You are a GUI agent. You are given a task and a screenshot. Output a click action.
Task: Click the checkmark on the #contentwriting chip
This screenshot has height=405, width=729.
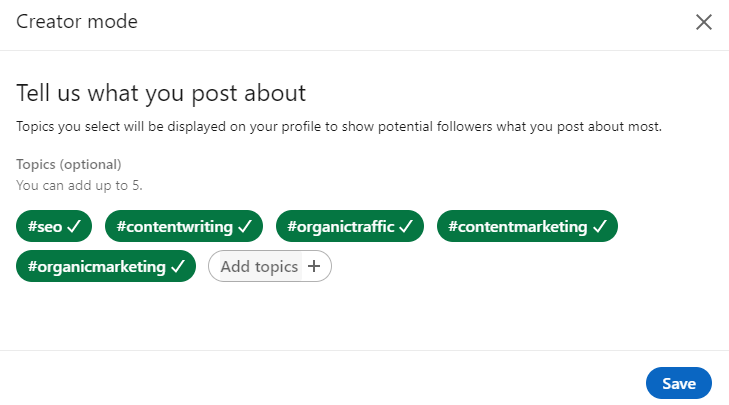tap(244, 227)
